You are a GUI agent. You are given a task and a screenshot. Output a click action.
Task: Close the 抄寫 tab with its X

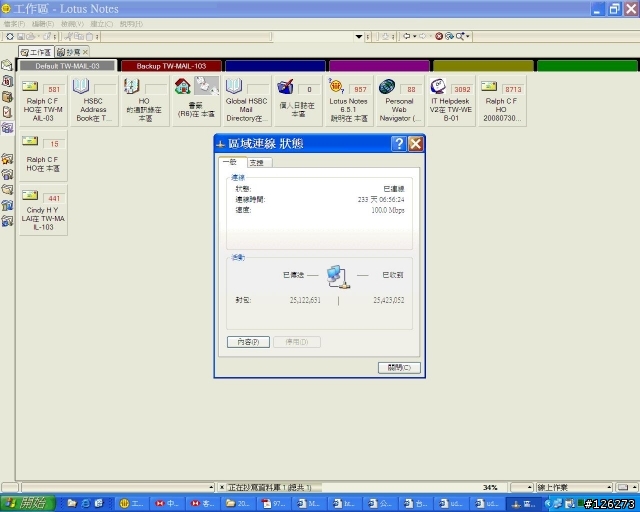pos(85,52)
